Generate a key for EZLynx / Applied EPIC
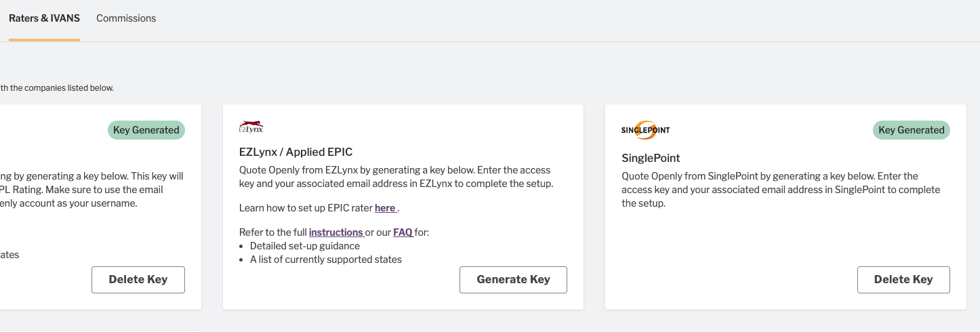 click(x=513, y=279)
